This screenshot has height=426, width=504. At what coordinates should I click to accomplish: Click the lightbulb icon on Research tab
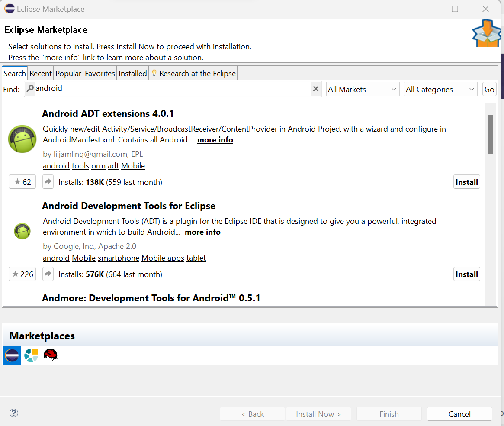tap(154, 73)
